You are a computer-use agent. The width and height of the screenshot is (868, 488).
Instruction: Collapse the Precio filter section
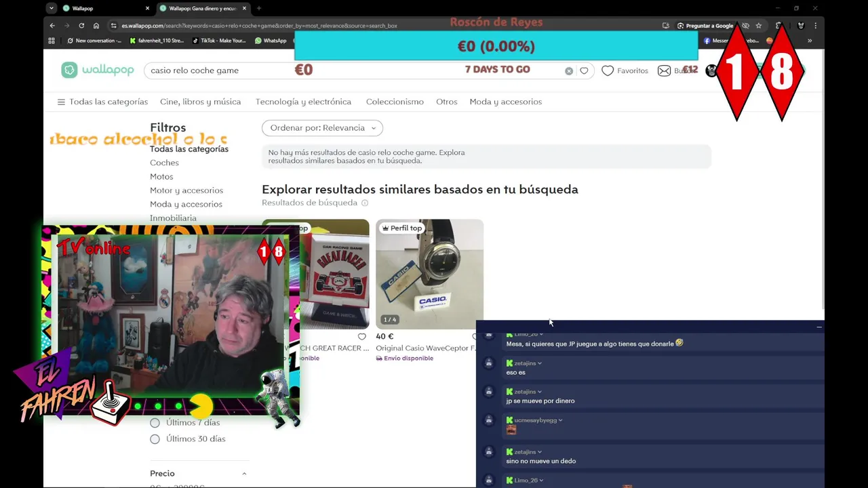[x=244, y=474]
